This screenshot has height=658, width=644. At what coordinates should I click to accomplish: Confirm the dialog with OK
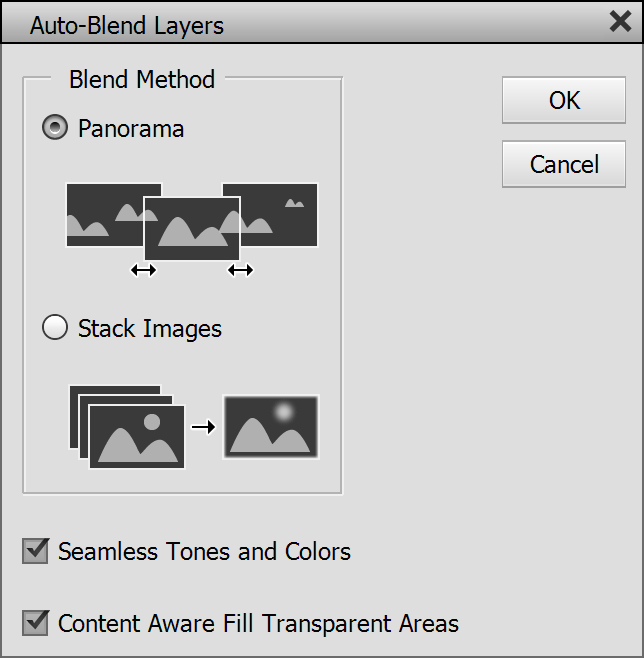coord(564,100)
